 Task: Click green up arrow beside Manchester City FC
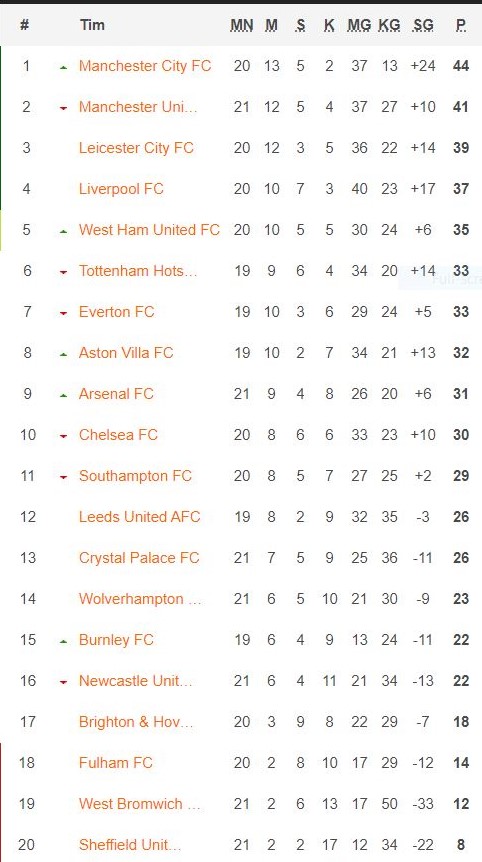click(x=64, y=67)
